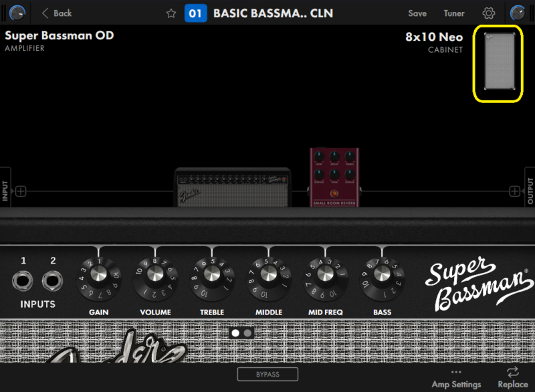
Task: Click the top-right output level knob
Action: (x=518, y=12)
